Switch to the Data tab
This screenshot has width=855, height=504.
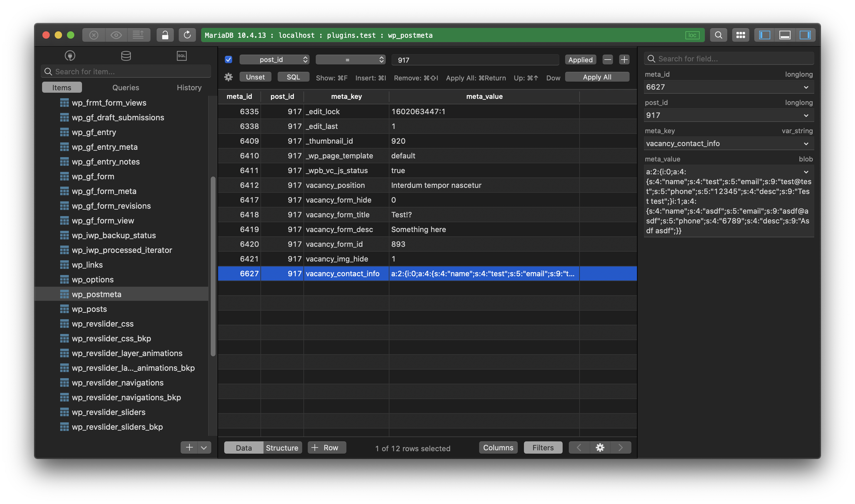coord(244,448)
